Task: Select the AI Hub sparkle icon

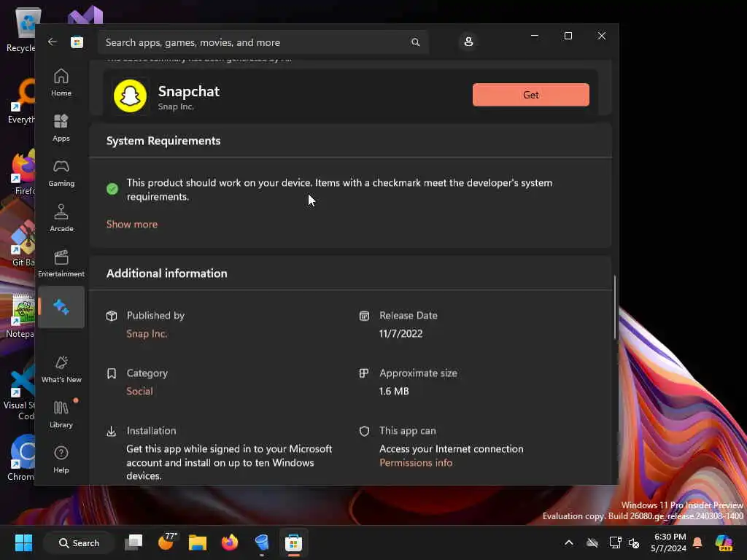Action: (61, 307)
